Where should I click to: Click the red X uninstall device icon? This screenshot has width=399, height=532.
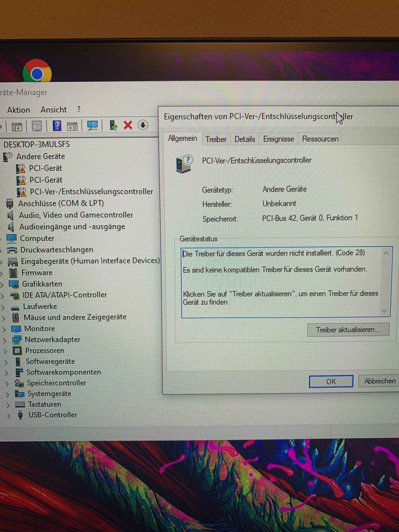[x=128, y=125]
